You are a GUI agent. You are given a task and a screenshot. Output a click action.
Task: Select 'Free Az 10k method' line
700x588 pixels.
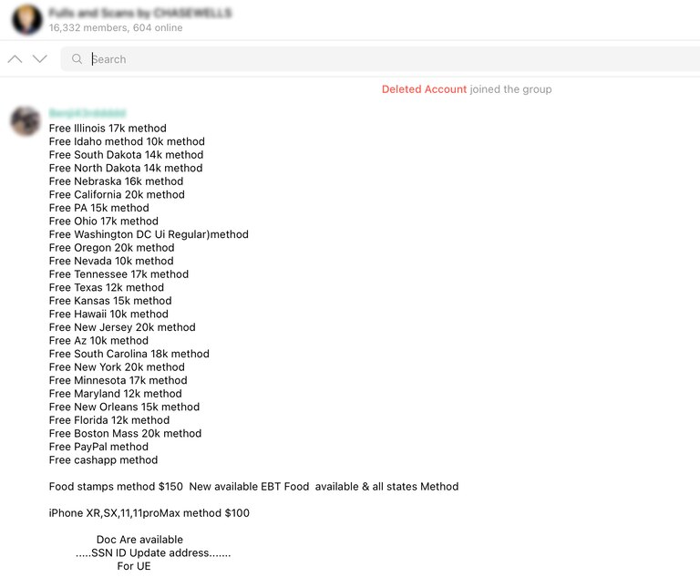click(x=98, y=341)
